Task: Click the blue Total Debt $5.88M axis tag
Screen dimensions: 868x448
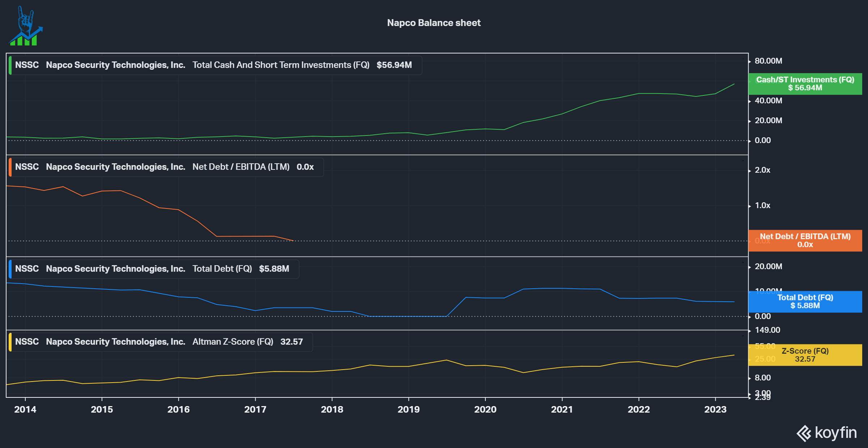Action: click(x=805, y=302)
